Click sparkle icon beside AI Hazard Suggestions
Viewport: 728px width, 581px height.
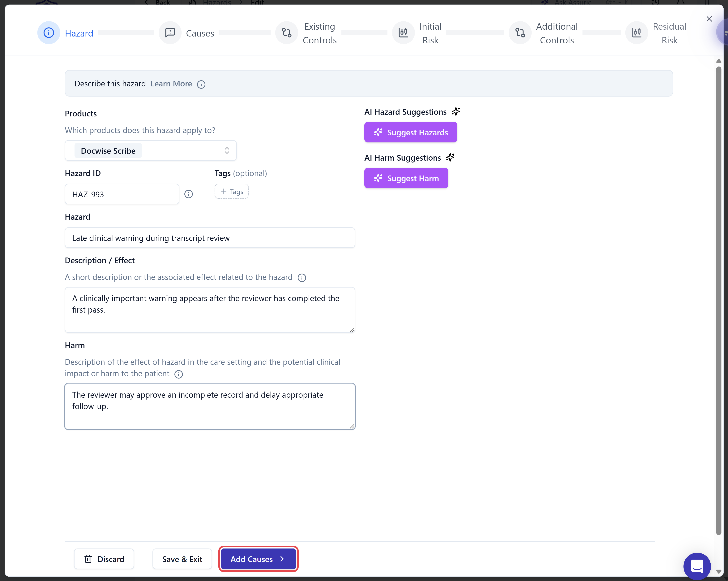456,111
